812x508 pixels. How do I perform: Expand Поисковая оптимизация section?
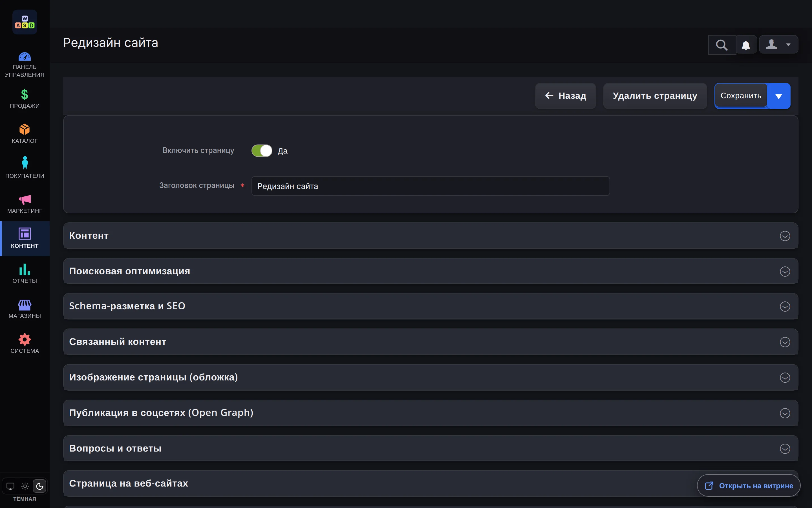[x=431, y=271]
